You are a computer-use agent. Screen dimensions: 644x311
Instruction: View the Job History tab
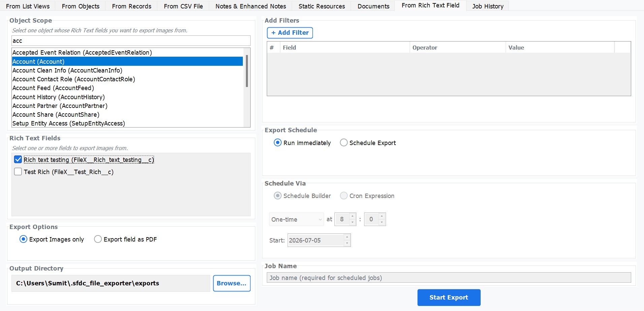point(488,6)
